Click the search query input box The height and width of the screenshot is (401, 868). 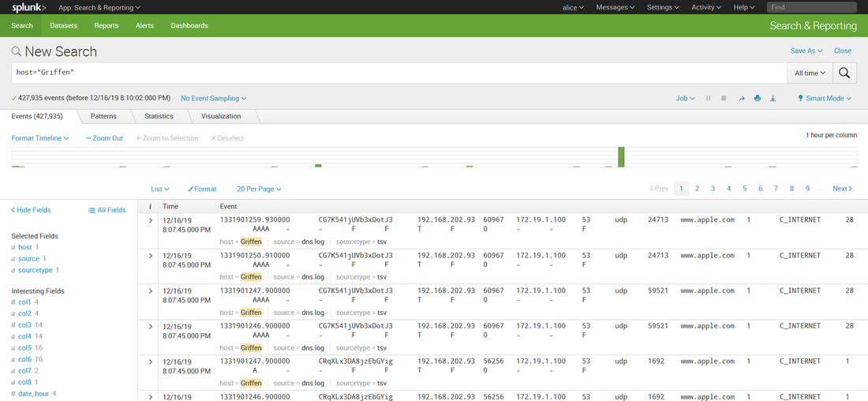click(399, 73)
